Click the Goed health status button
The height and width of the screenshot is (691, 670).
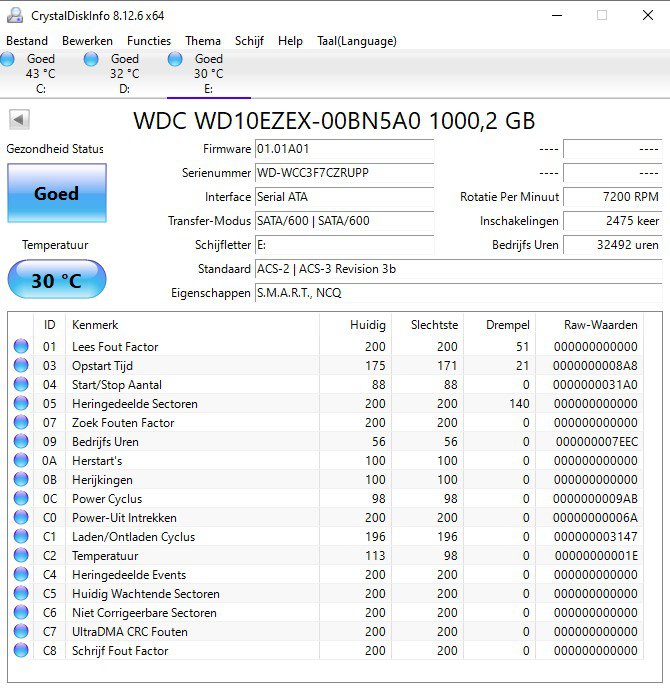pyautogui.click(x=57, y=193)
